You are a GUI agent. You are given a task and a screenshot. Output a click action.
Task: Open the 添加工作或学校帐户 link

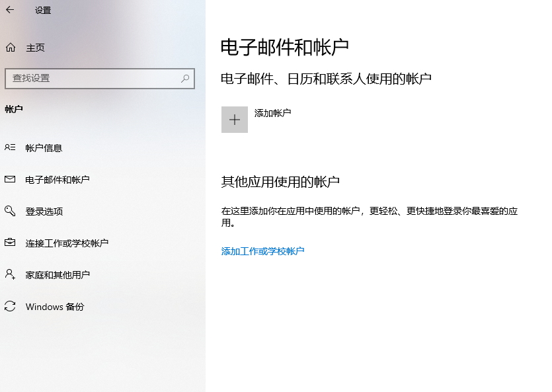click(x=262, y=251)
